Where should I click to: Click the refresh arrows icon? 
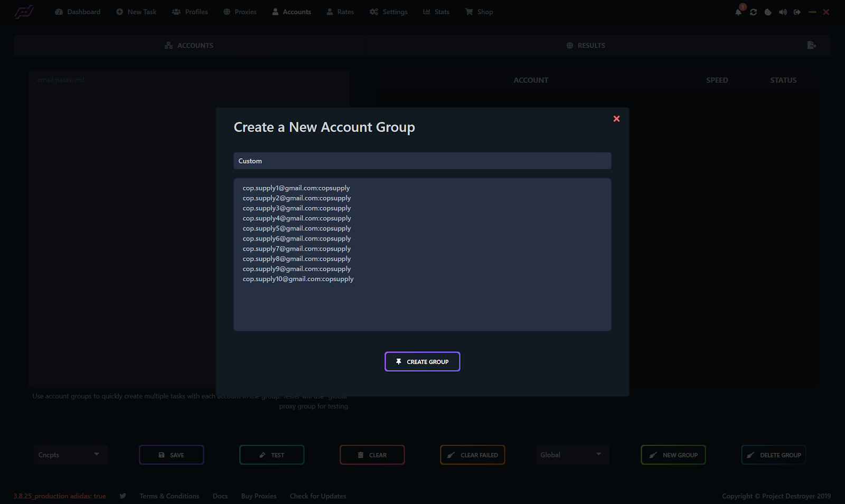click(x=753, y=12)
